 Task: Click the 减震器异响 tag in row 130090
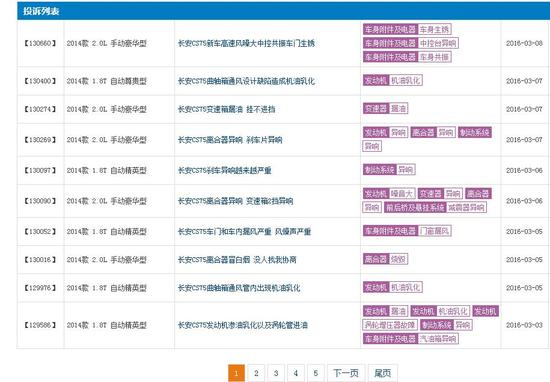pos(466,207)
